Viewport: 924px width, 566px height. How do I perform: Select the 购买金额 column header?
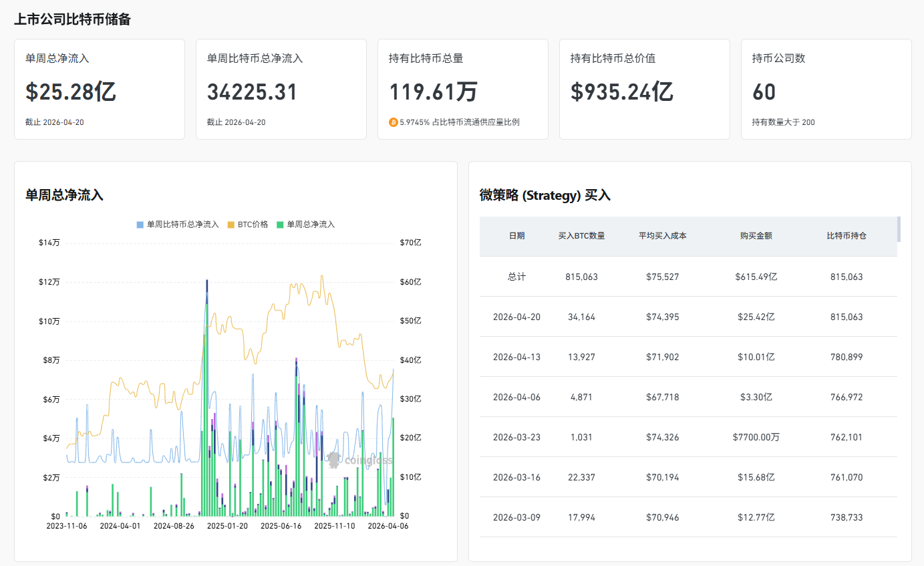[x=756, y=236]
